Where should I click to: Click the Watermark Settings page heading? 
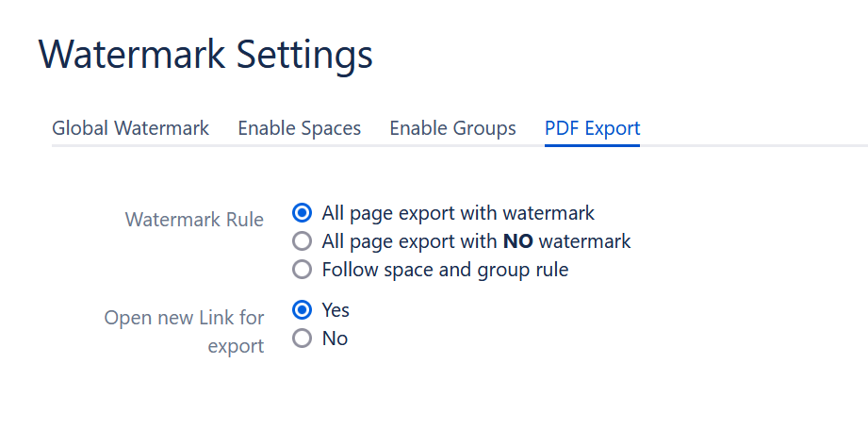click(x=205, y=55)
